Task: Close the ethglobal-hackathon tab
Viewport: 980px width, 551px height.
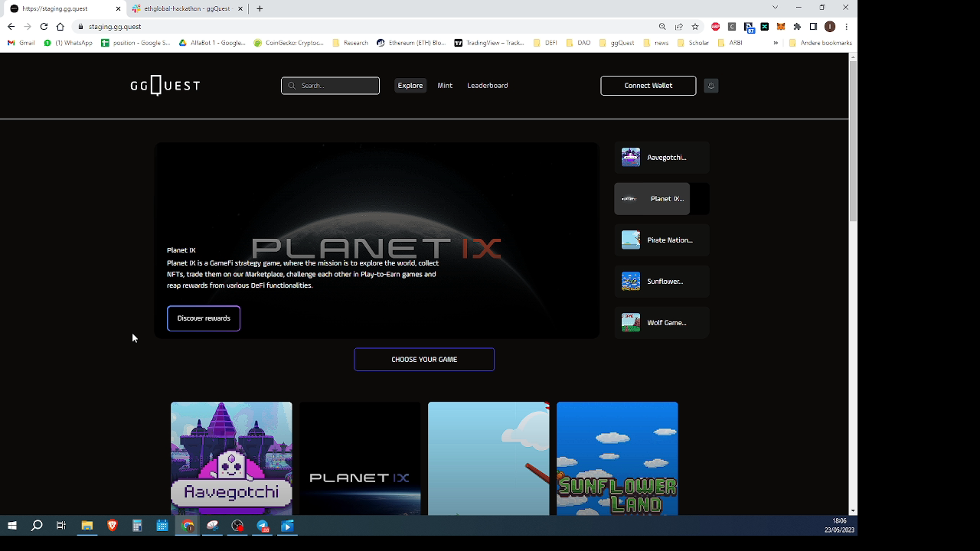Action: 240,8
